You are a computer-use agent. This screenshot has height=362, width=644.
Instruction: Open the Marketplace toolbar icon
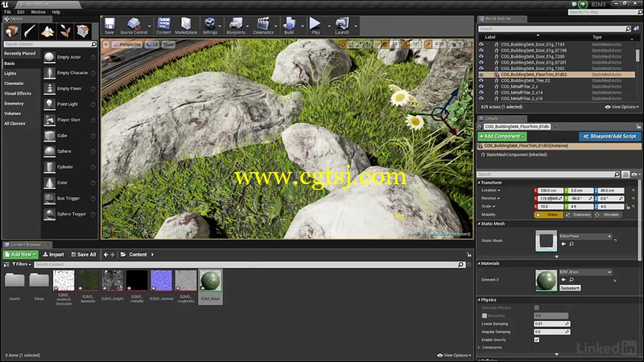point(186,26)
